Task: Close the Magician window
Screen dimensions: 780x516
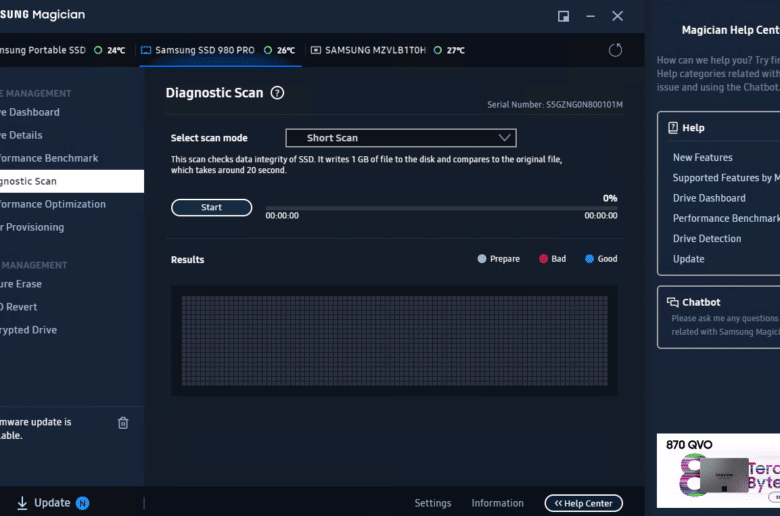Action: (x=617, y=16)
